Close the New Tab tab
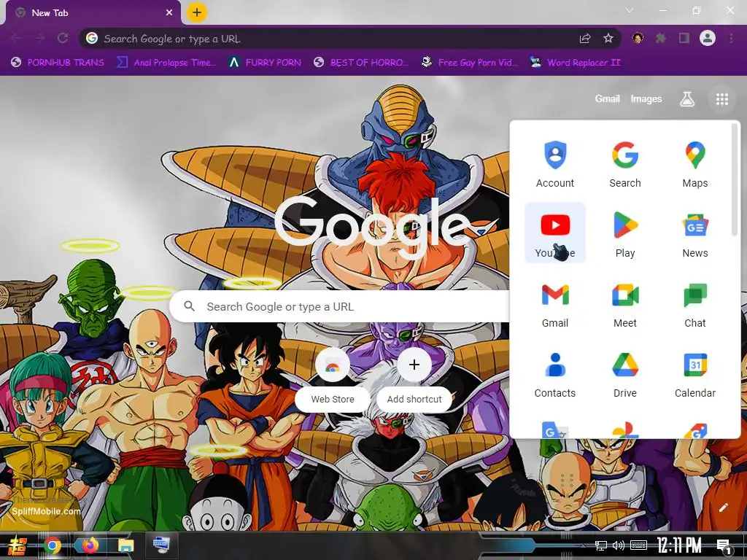 point(169,13)
